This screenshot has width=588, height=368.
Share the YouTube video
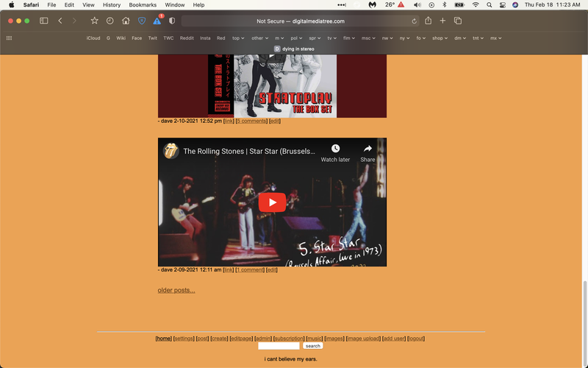[x=367, y=153]
